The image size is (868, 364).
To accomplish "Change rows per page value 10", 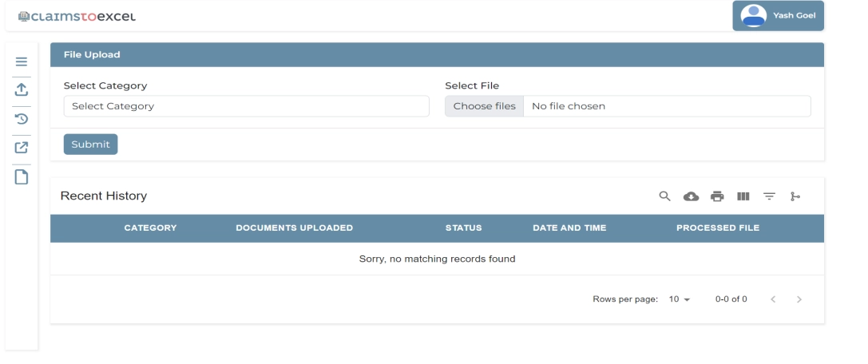I will [680, 299].
